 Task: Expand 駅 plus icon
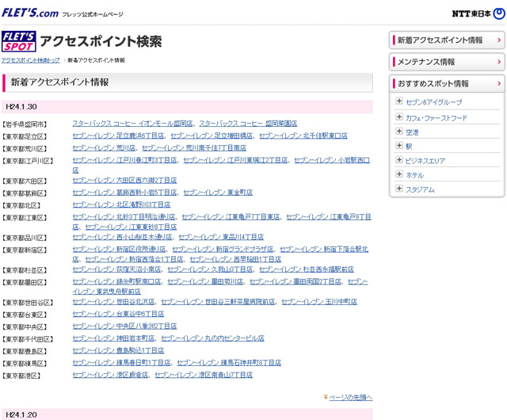pos(399,145)
